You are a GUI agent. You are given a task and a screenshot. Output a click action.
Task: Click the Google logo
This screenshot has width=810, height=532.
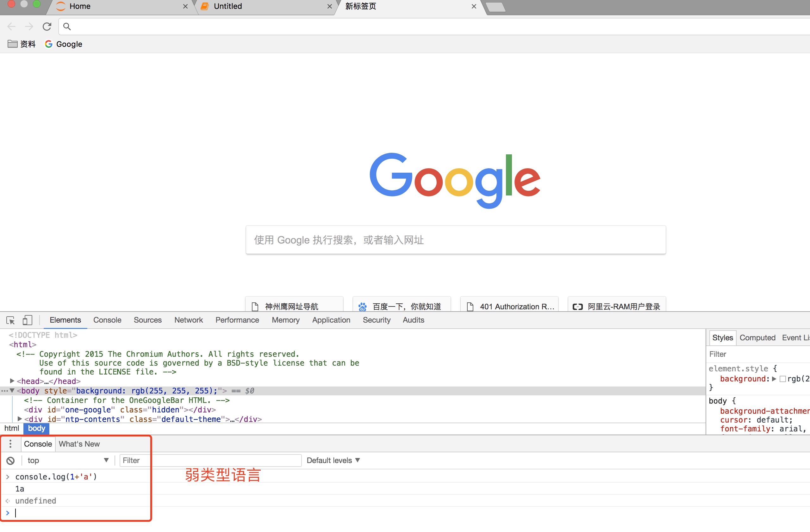[x=455, y=180]
